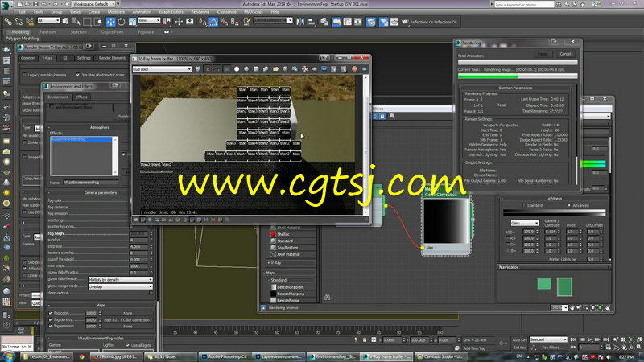
Task: Open the RGB color channel dropdown
Action: click(162, 69)
